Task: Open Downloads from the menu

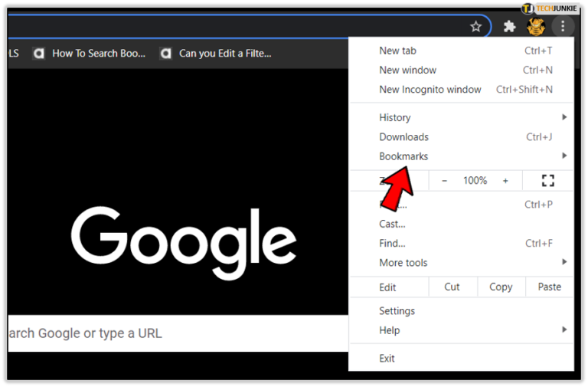Action: (461, 137)
